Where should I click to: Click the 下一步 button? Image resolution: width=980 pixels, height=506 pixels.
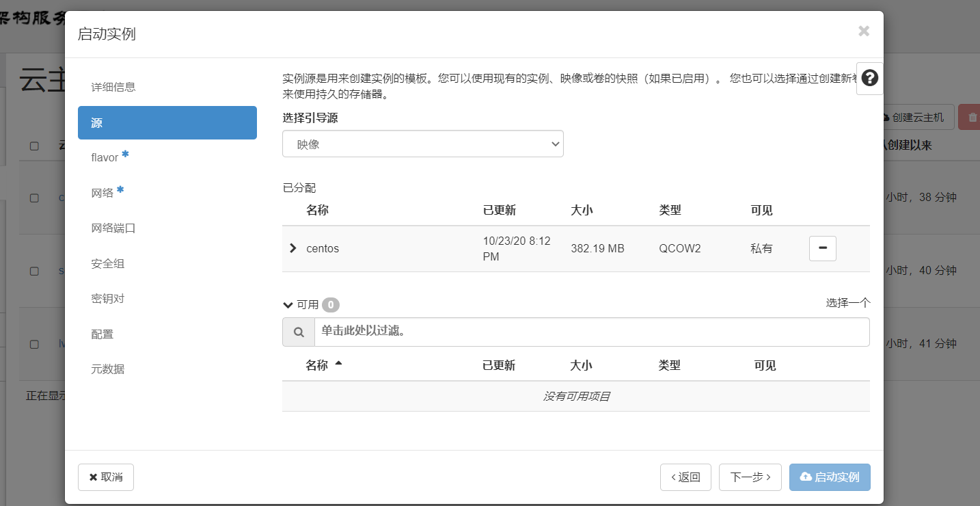[x=750, y=477]
